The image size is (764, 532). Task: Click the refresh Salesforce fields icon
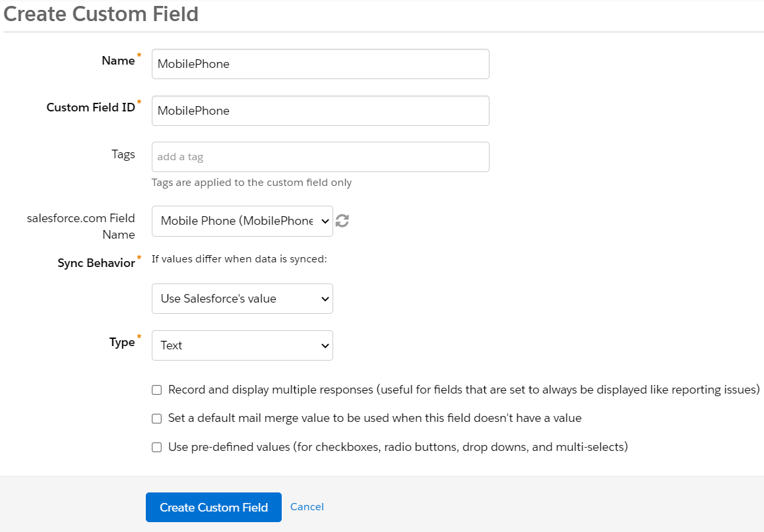coord(342,221)
